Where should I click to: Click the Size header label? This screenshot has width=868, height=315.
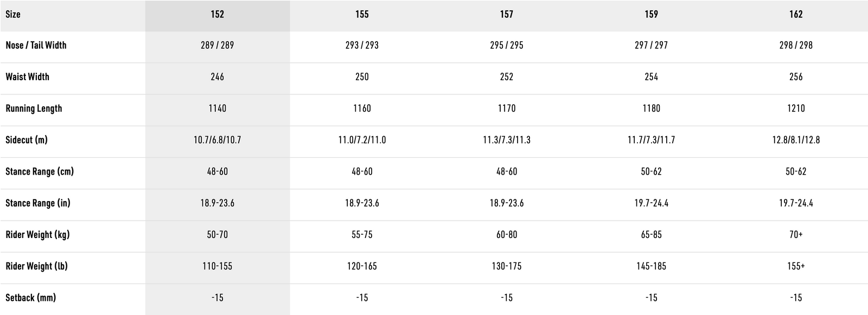13,15
